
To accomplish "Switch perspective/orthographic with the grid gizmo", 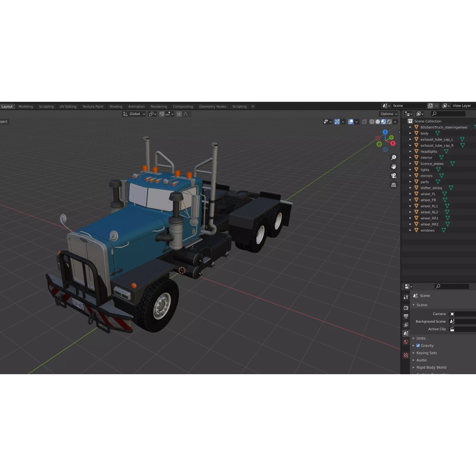I will click(x=394, y=185).
